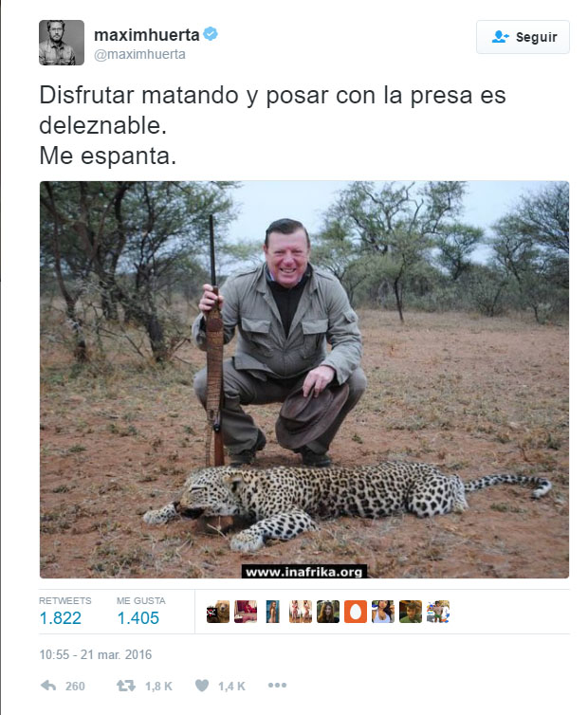Click the second liker avatar in pink
588x715 pixels.
point(246,612)
